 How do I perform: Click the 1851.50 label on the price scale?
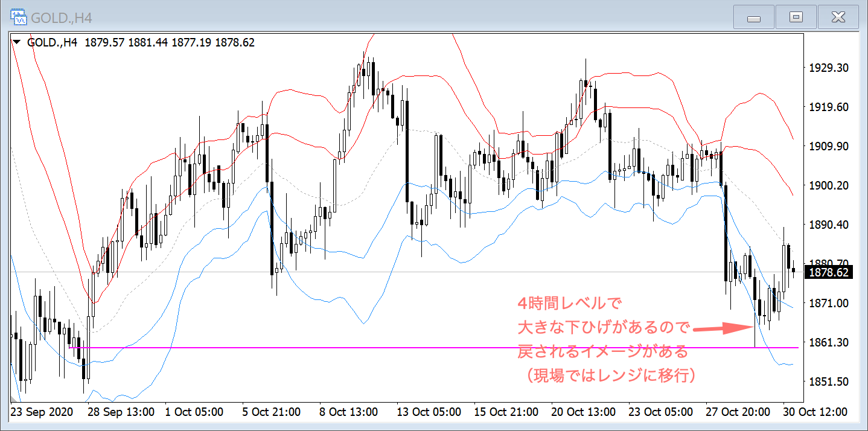coord(828,382)
